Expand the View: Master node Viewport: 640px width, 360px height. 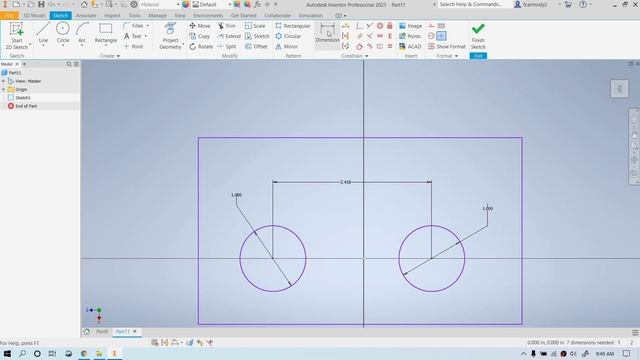click(3, 81)
